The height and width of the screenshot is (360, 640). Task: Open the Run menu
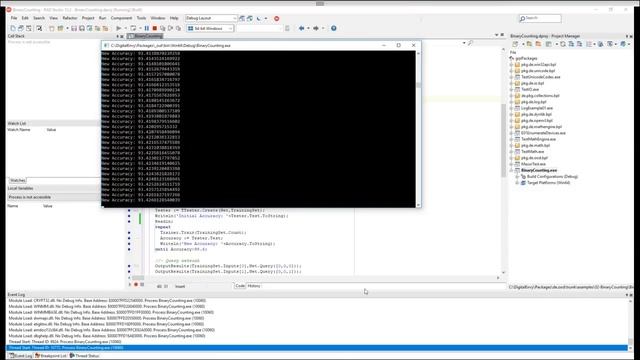[102, 18]
